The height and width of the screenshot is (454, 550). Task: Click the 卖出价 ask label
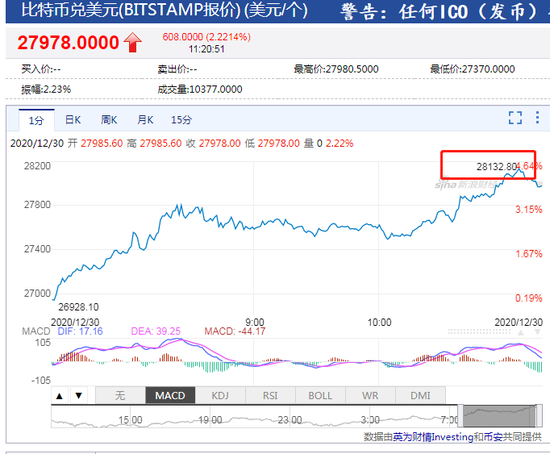click(177, 69)
